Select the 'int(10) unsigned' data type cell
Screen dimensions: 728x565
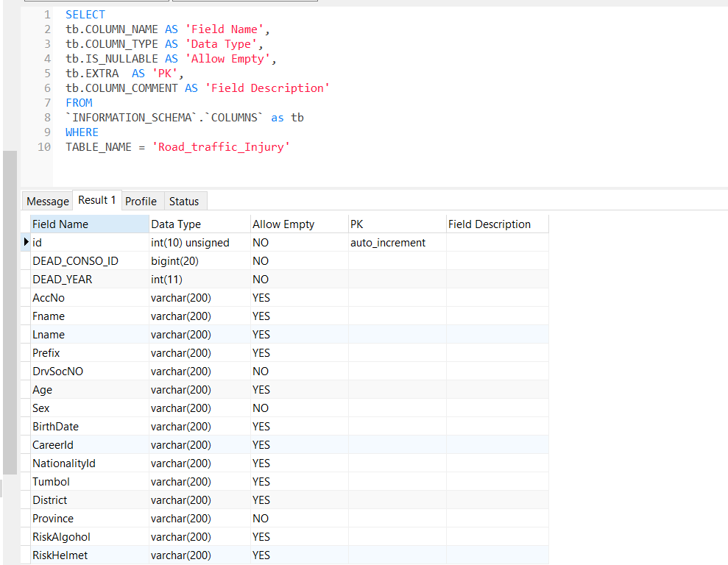[x=199, y=243]
